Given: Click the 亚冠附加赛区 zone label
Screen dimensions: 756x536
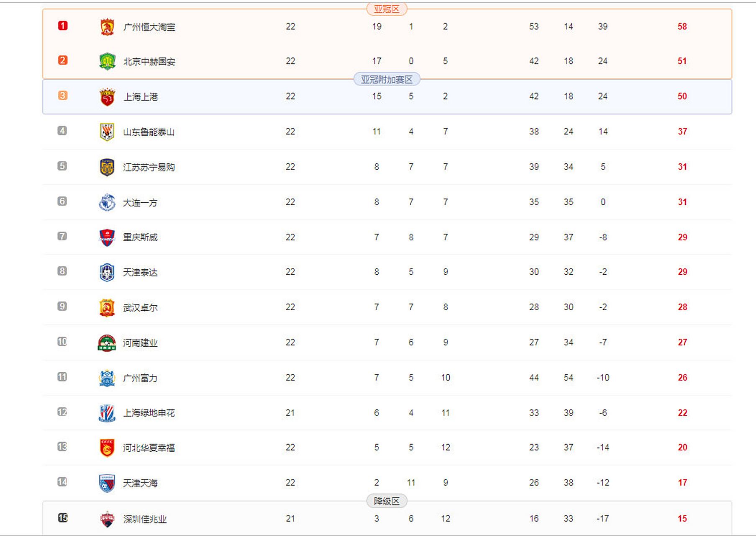Looking at the screenshot, I should [387, 80].
